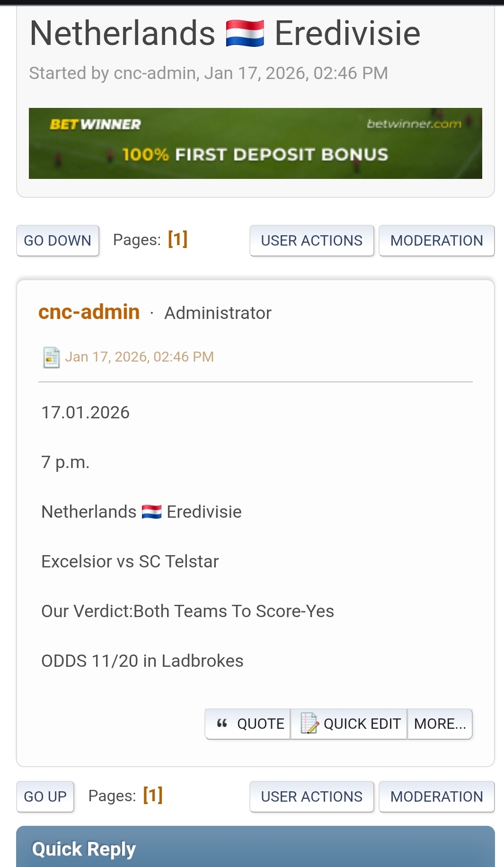This screenshot has width=504, height=867.
Task: Click the Quick Edit pencil icon
Action: 309,723
